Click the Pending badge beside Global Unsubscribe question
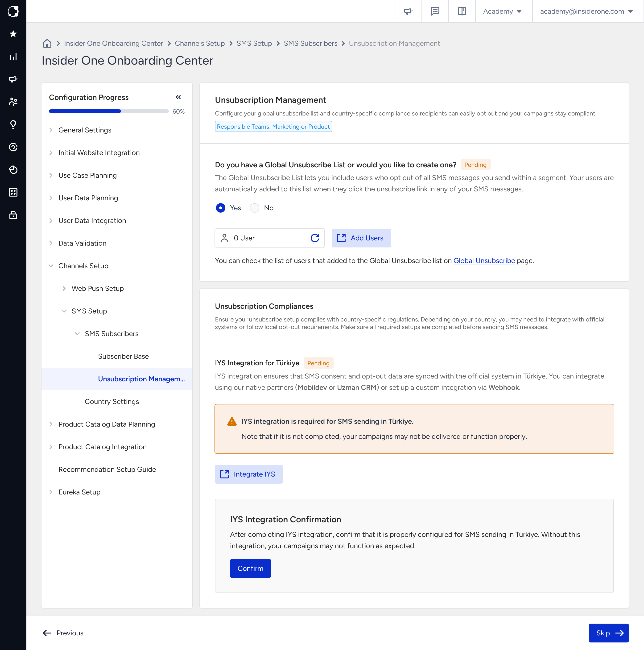The image size is (644, 650). (475, 165)
